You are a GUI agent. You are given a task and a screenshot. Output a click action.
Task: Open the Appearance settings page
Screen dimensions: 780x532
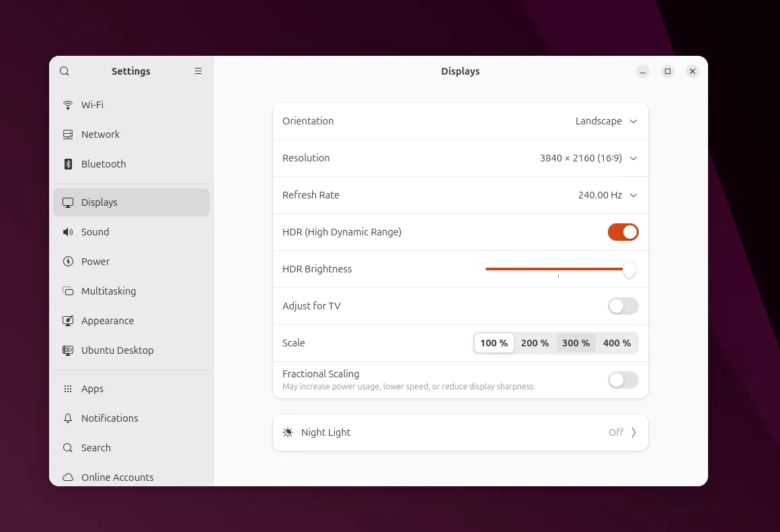point(108,321)
